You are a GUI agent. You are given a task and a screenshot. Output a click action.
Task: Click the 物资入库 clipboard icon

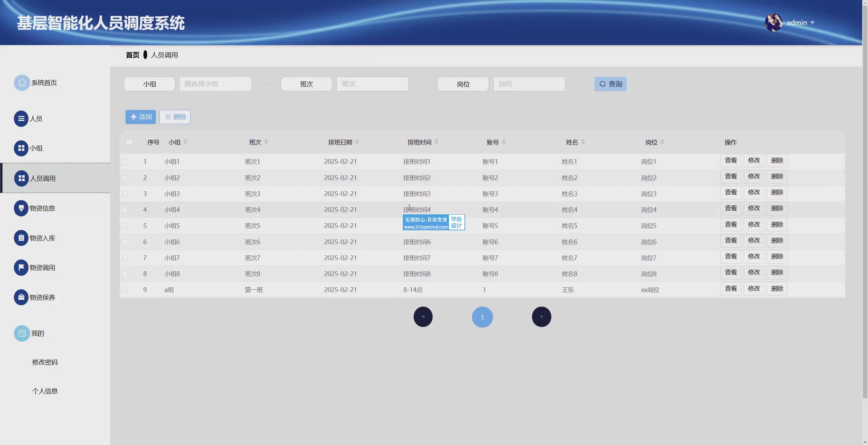(x=21, y=238)
